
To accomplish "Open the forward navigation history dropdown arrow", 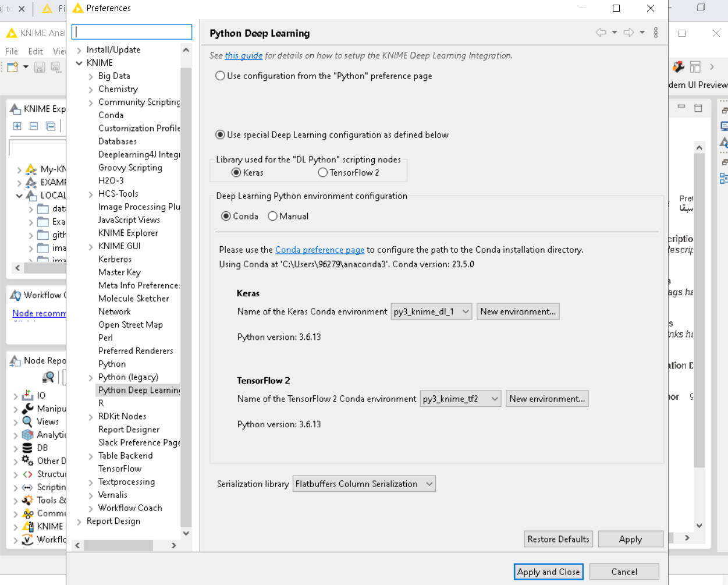I will coord(642,33).
